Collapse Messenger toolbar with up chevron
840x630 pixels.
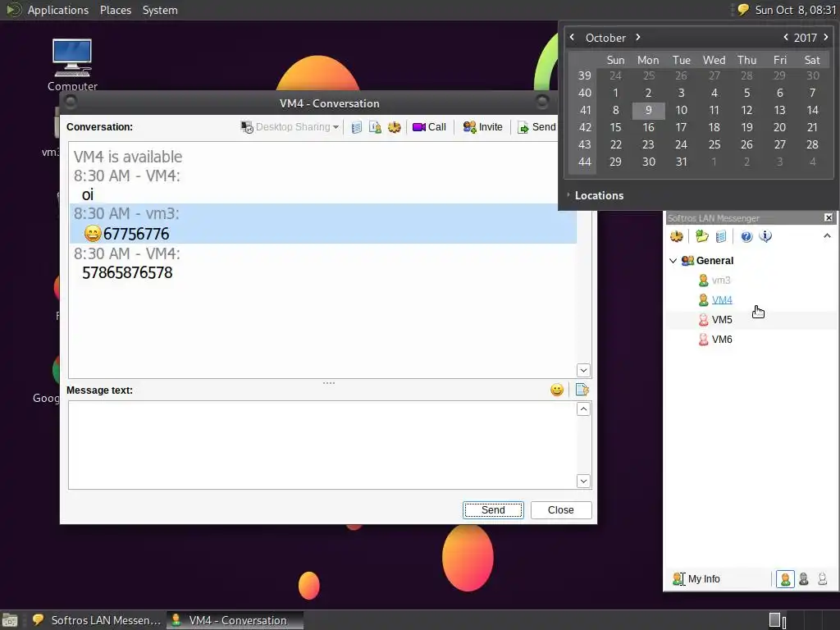point(827,235)
